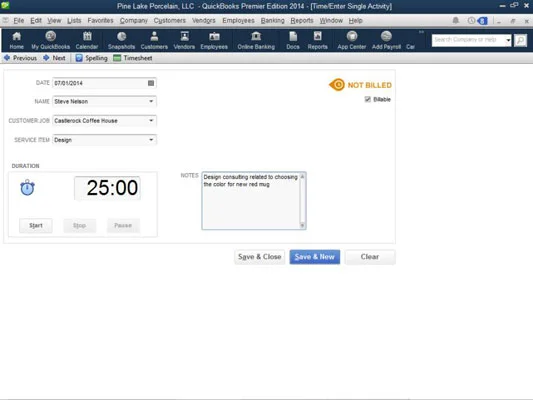533x400 pixels.
Task: Expand the Name dropdown
Action: [151, 101]
